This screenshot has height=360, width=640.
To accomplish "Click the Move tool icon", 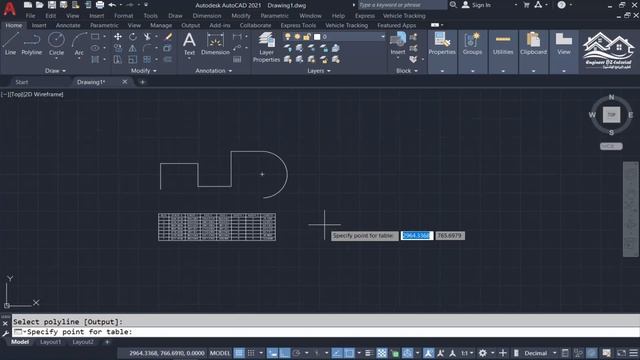I will [x=118, y=37].
